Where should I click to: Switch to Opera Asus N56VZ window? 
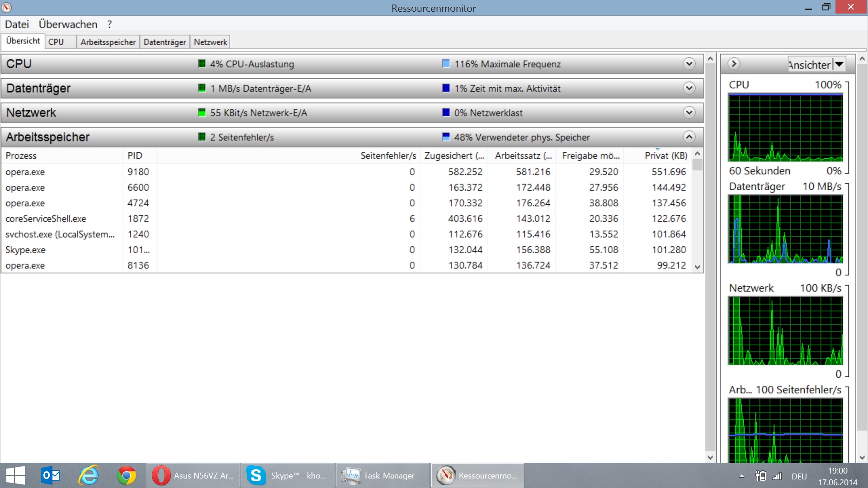[x=193, y=475]
